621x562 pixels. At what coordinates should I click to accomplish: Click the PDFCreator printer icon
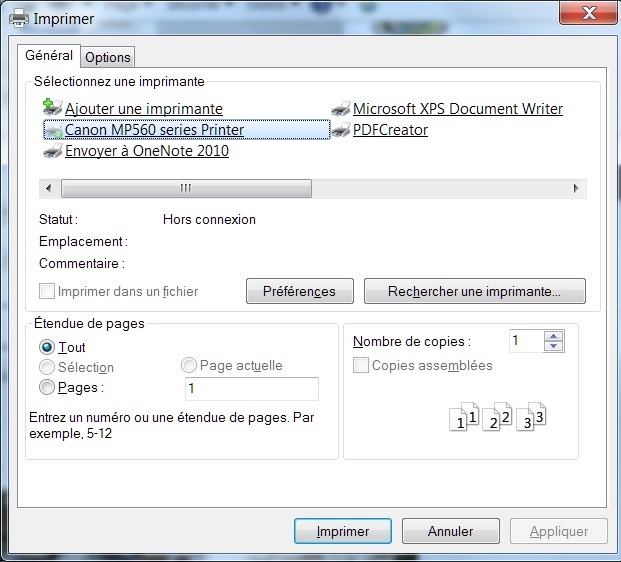(x=341, y=130)
